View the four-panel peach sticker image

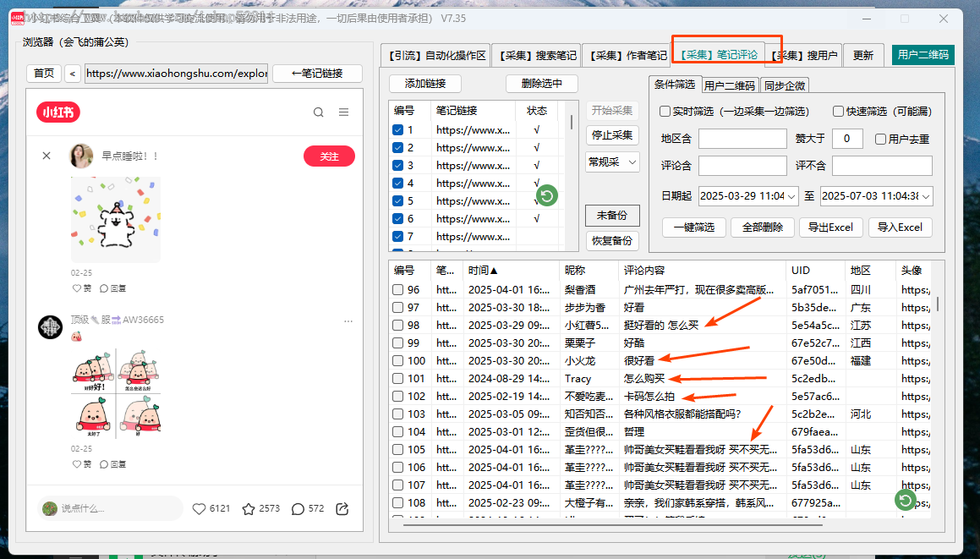point(116,393)
